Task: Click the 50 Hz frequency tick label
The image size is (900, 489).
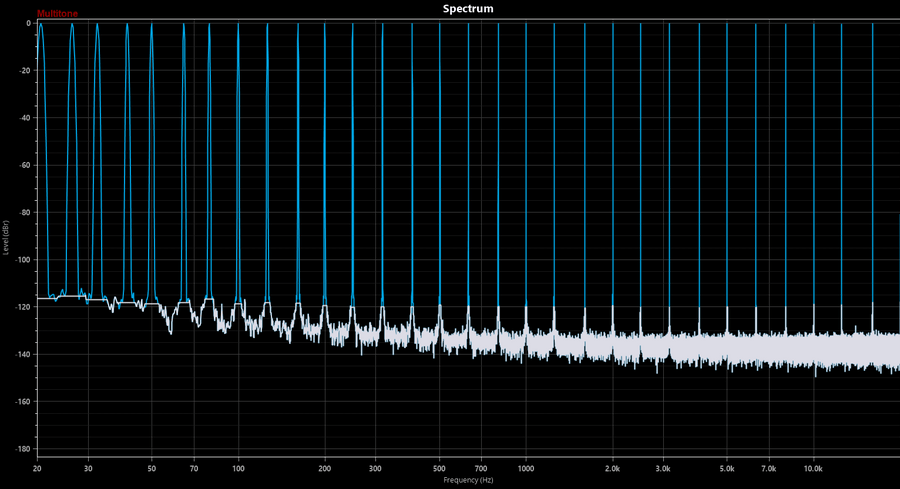Action: pos(152,468)
